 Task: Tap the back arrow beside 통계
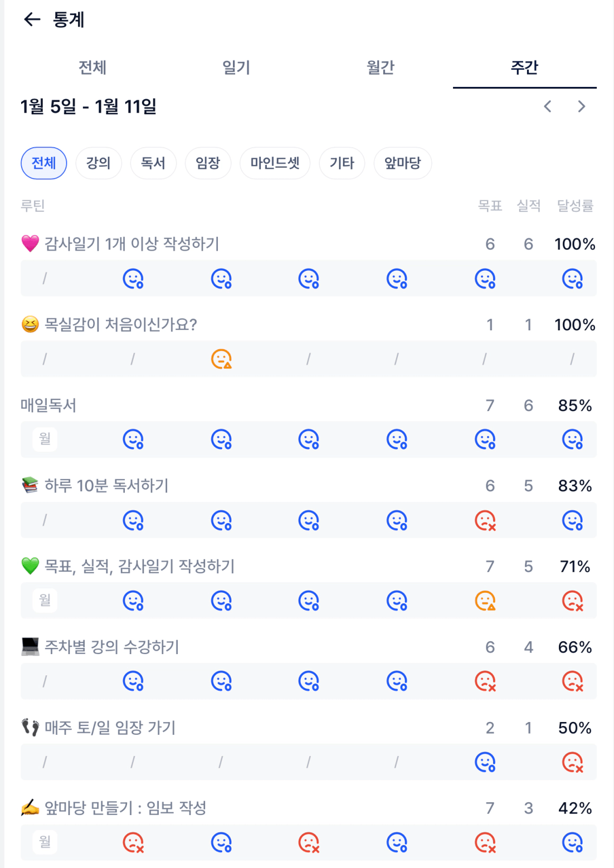pyautogui.click(x=32, y=20)
